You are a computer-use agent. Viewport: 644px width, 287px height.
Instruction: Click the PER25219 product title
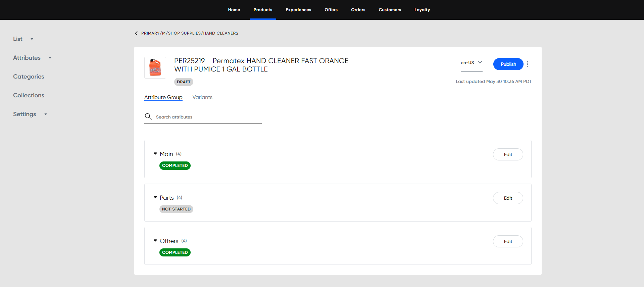[261, 65]
